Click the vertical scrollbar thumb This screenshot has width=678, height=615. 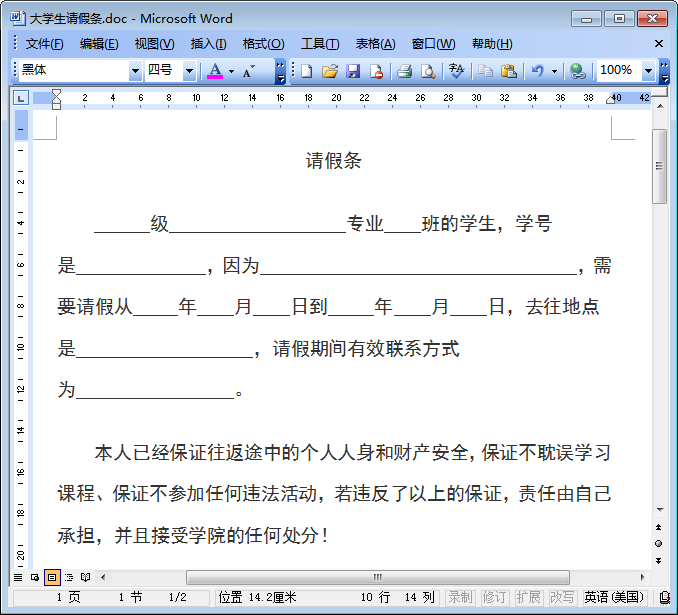coord(659,166)
